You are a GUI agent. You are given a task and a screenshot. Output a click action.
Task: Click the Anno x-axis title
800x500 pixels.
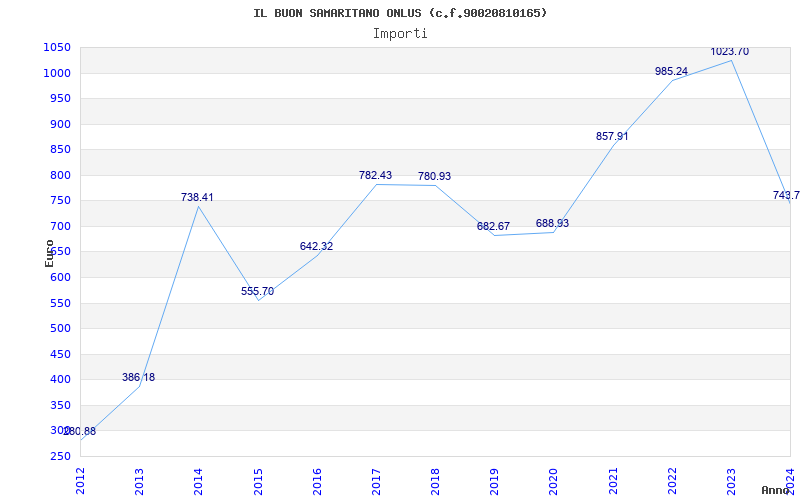click(775, 490)
